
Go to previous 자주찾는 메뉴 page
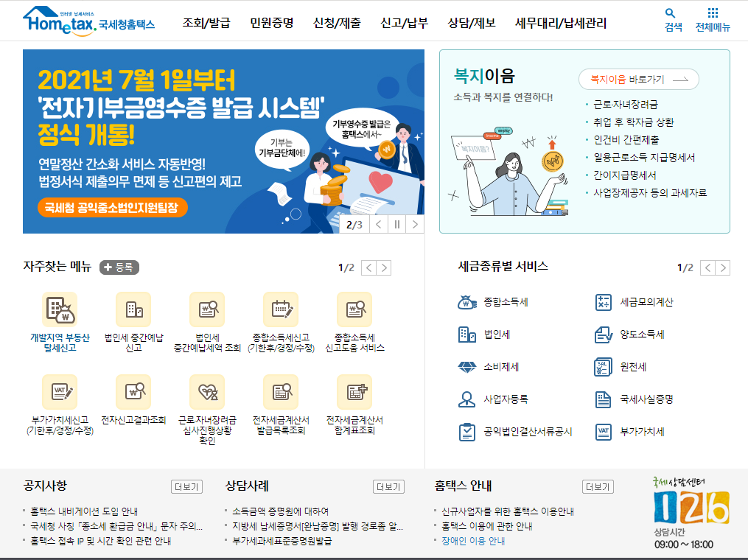(x=368, y=268)
